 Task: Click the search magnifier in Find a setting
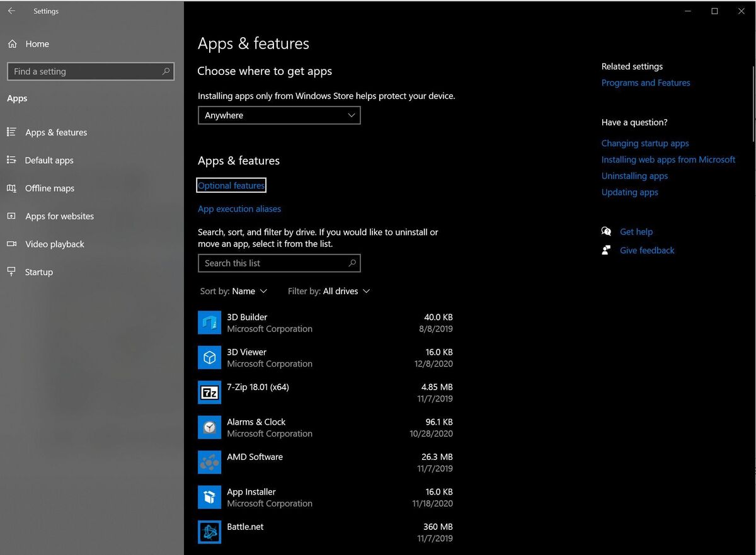[166, 71]
